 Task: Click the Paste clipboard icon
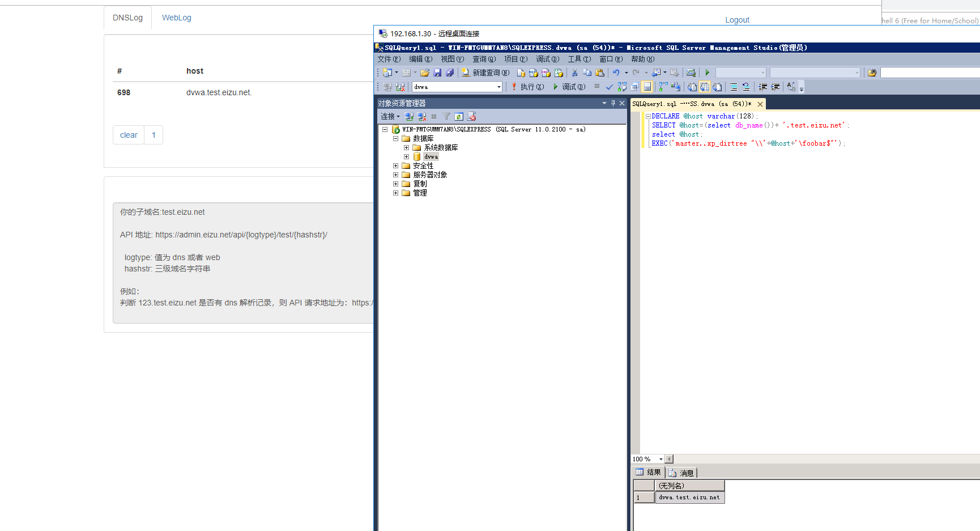(600, 73)
